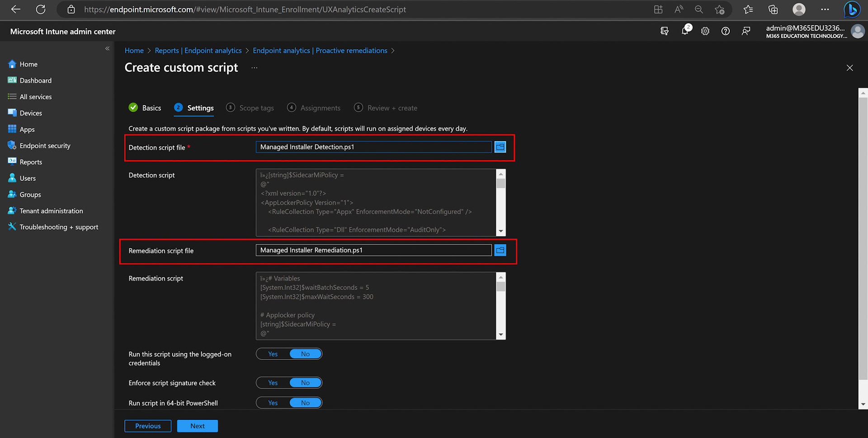Click Reports | Endpoint analytics breadcrumb
Image resolution: width=868 pixels, height=438 pixels.
click(x=198, y=50)
